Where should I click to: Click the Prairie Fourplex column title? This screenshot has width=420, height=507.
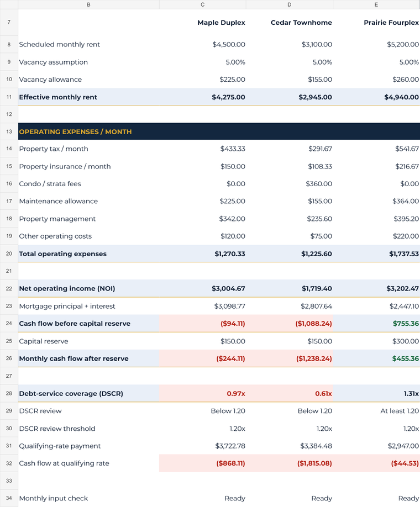tap(391, 23)
